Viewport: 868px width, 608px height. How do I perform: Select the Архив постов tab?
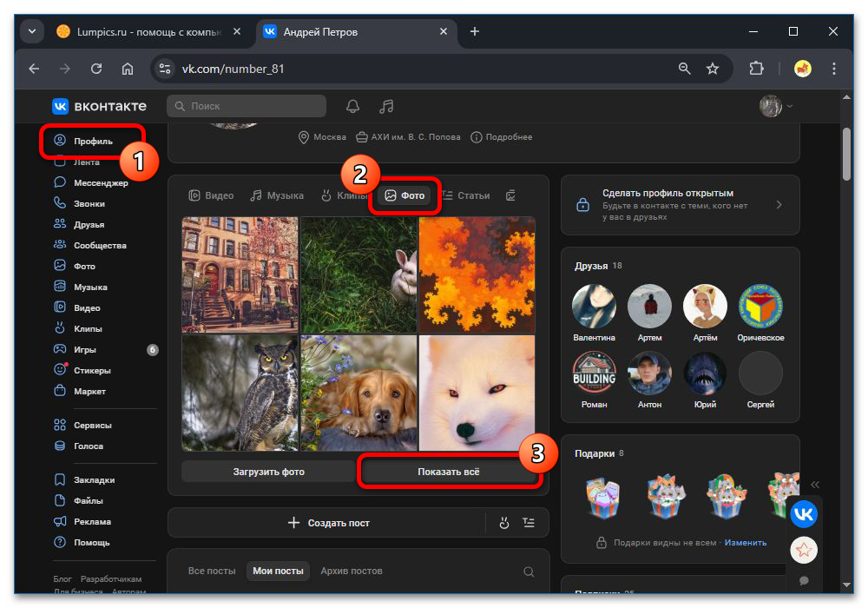click(352, 571)
